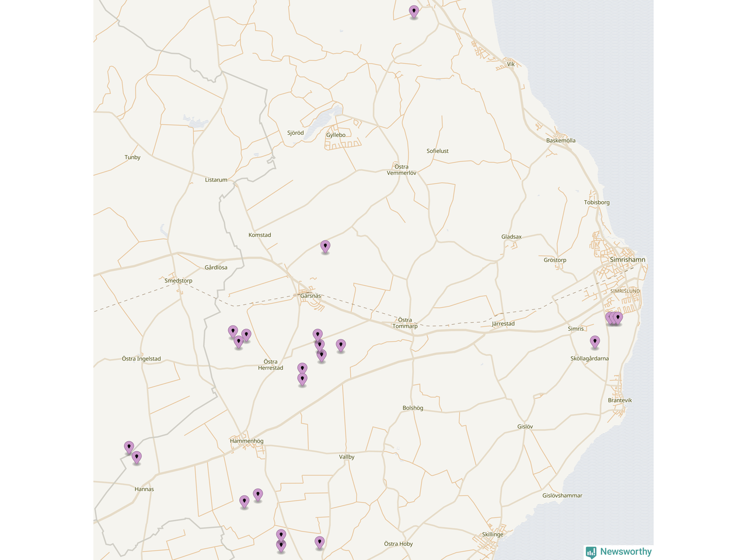This screenshot has width=747, height=560.
Task: Select the Baskemölla label on the coast
Action: pyautogui.click(x=560, y=141)
